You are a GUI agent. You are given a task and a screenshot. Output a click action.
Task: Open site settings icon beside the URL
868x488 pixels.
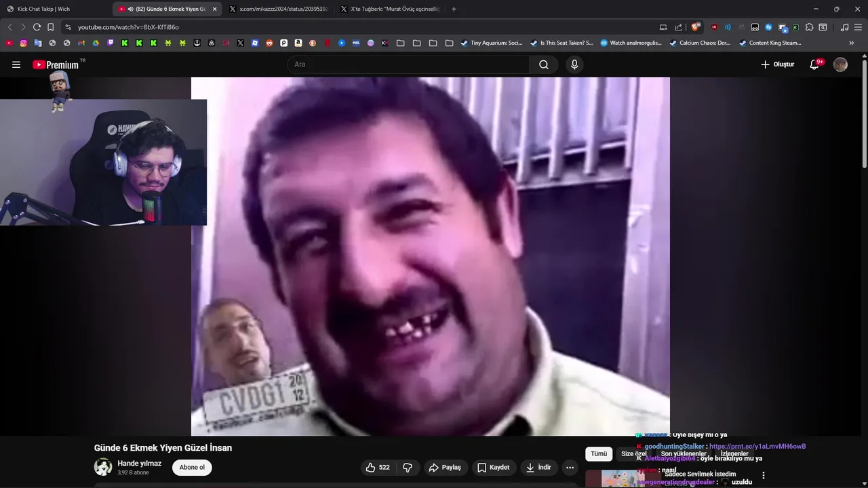(x=68, y=27)
